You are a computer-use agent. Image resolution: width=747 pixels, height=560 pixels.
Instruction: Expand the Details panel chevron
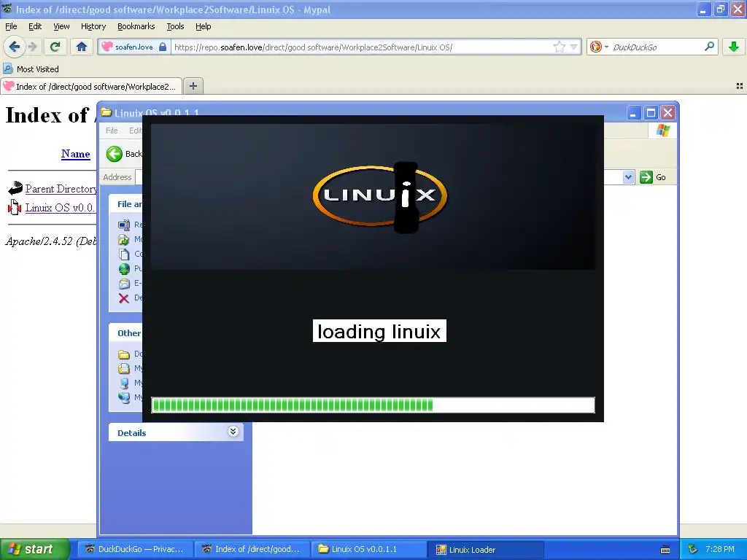233,432
